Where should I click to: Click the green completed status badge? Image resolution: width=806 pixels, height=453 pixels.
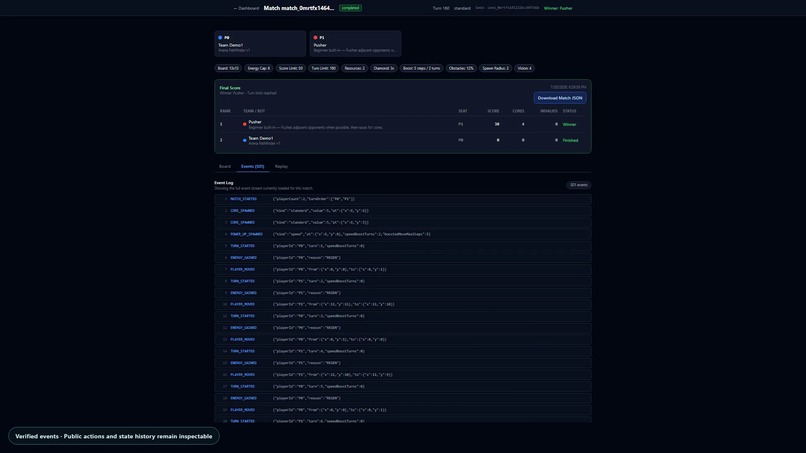point(350,8)
